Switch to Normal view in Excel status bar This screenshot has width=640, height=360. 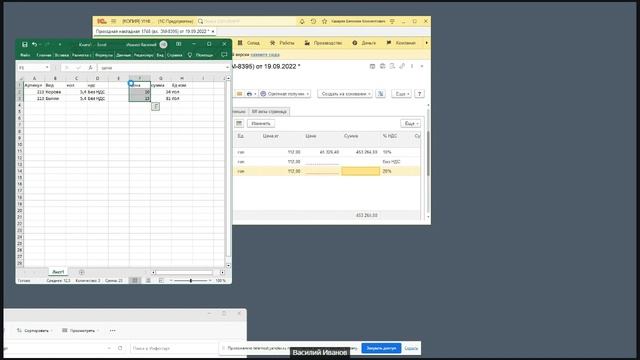click(x=134, y=280)
